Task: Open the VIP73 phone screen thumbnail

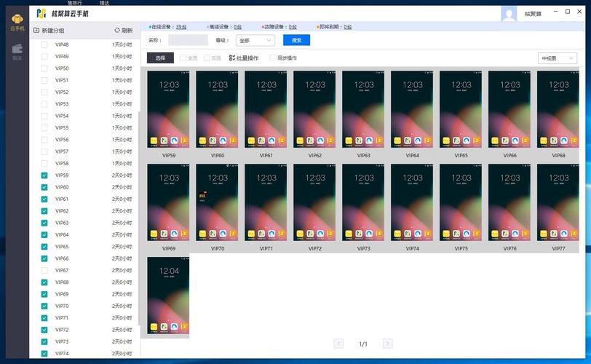Action: [x=363, y=202]
